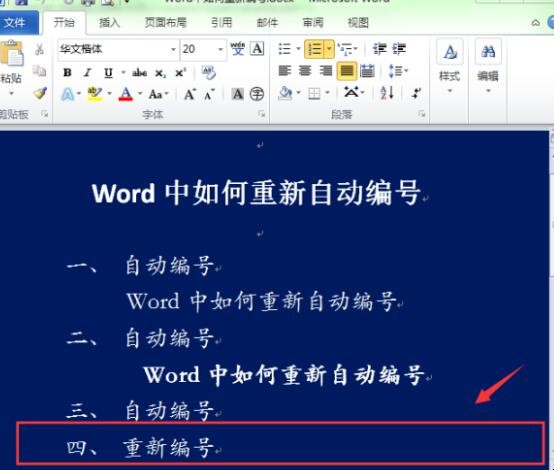
Task: Click the Clear Formatting eraser icon
Action: click(x=208, y=72)
